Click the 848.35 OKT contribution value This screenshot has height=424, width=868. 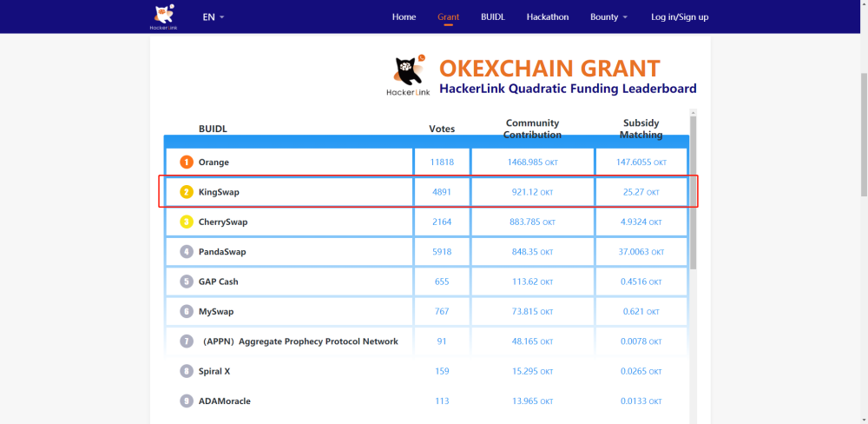[x=533, y=252]
